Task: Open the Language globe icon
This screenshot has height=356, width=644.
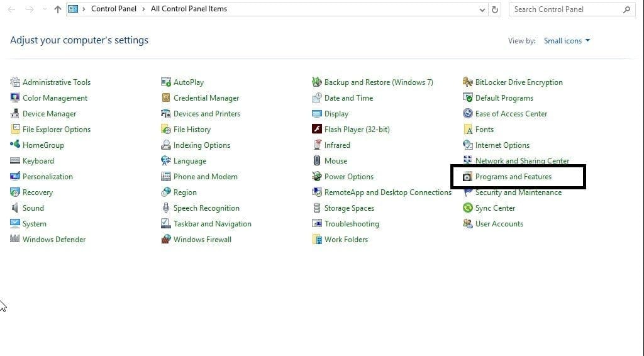Action: 165,160
